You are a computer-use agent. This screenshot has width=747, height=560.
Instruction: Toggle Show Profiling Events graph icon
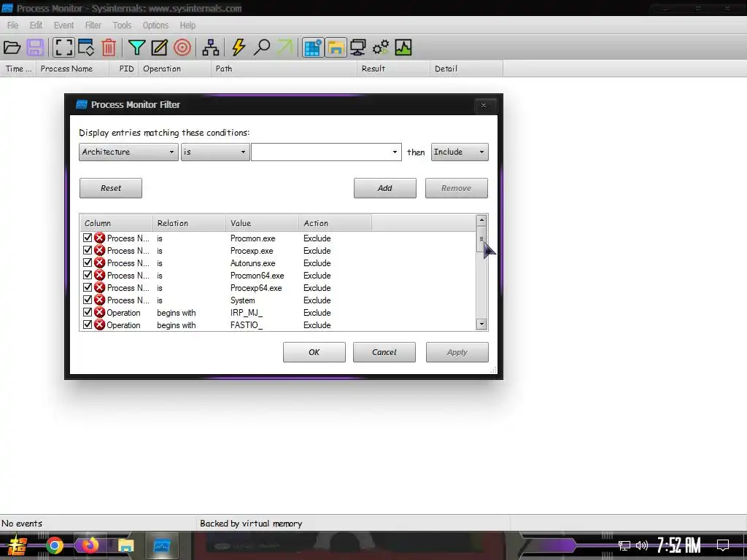[x=403, y=47]
